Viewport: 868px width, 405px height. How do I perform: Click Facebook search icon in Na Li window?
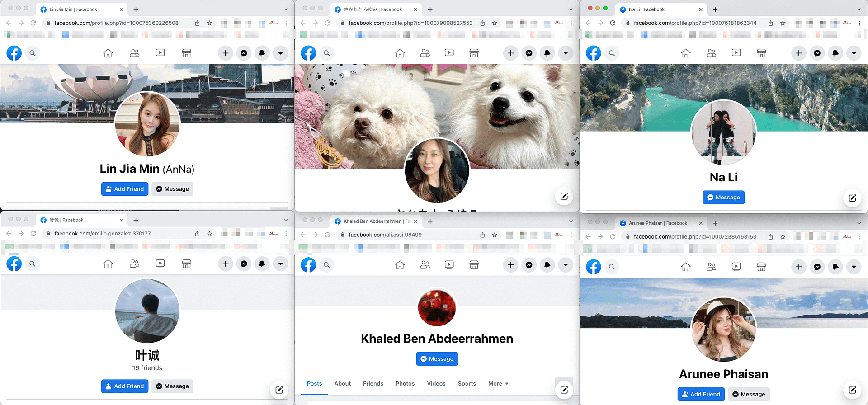(612, 53)
